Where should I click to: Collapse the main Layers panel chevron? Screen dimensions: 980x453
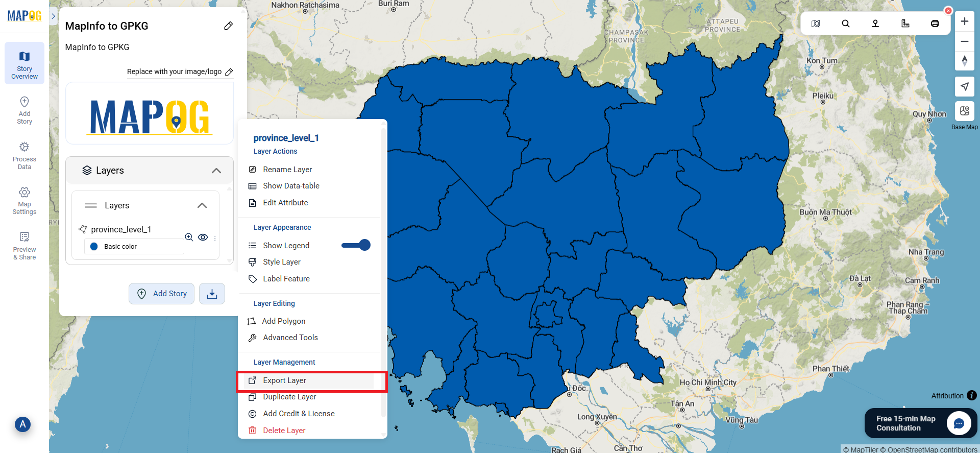click(216, 171)
